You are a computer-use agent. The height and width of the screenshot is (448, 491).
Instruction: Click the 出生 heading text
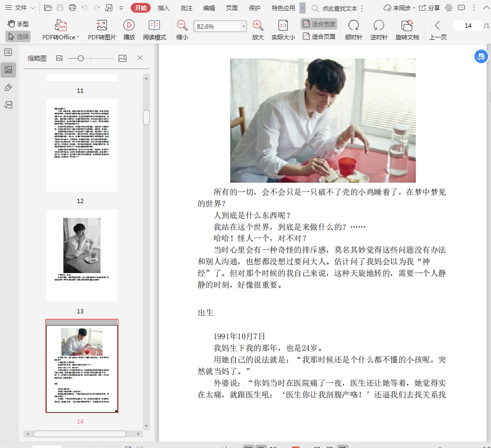(206, 313)
